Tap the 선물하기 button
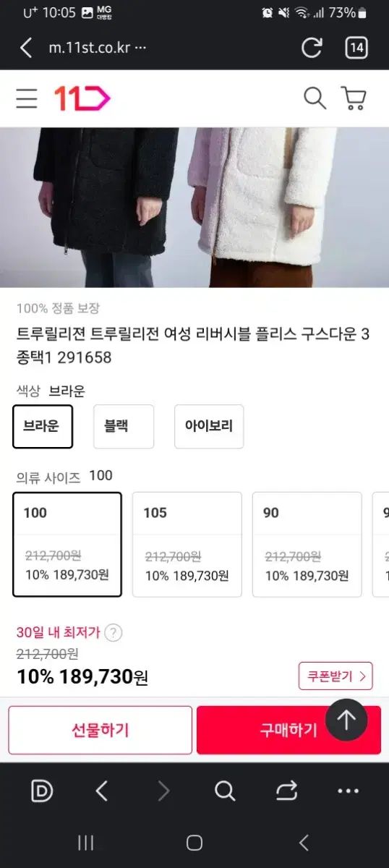This screenshot has height=868, width=389. [101, 731]
